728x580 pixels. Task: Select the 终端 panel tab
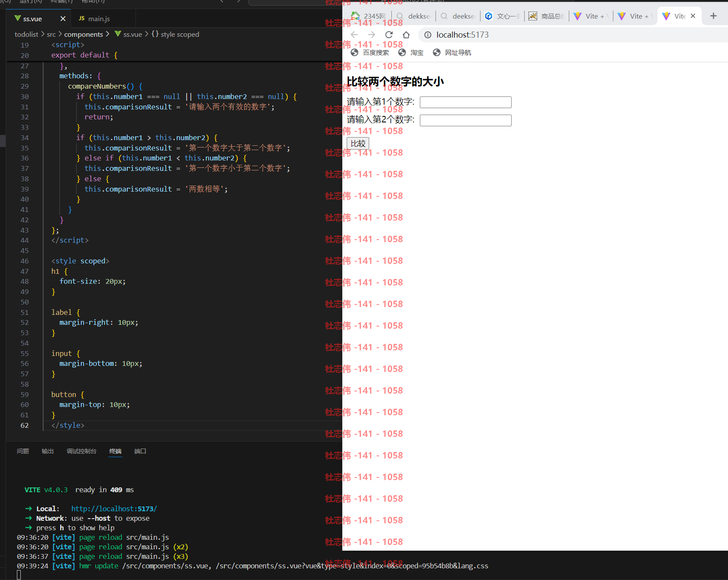(115, 451)
